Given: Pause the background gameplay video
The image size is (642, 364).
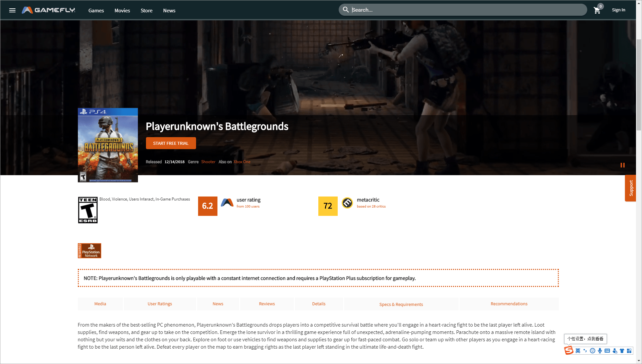Looking at the screenshot, I should coord(623,165).
